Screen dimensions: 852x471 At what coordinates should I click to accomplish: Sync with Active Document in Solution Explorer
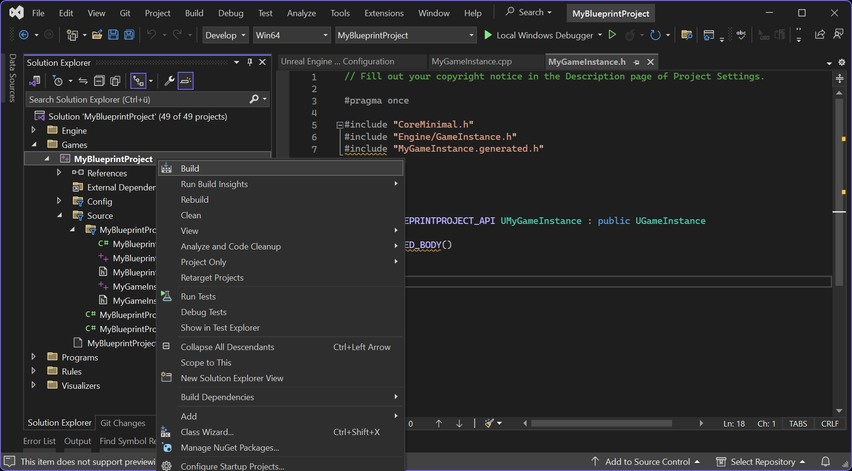(x=83, y=81)
